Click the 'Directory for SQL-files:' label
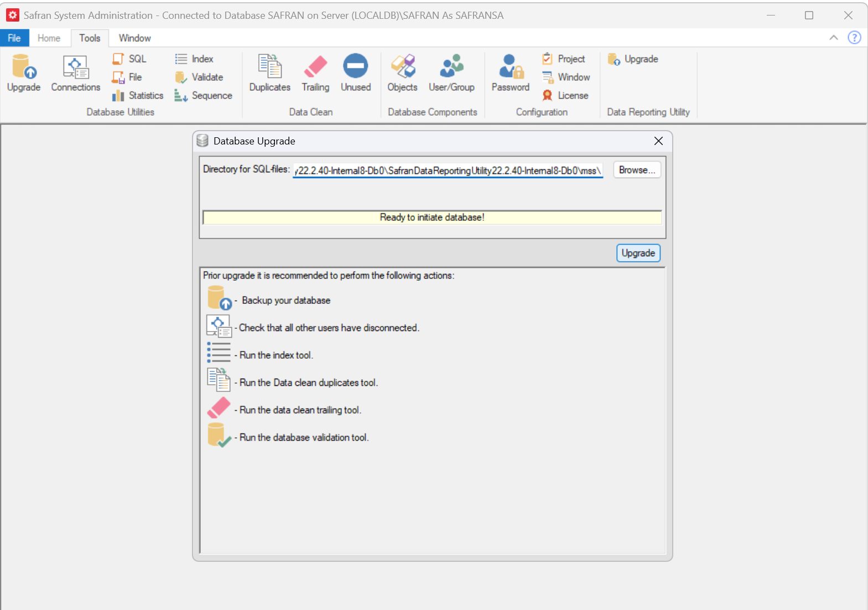868x610 pixels. pyautogui.click(x=246, y=169)
